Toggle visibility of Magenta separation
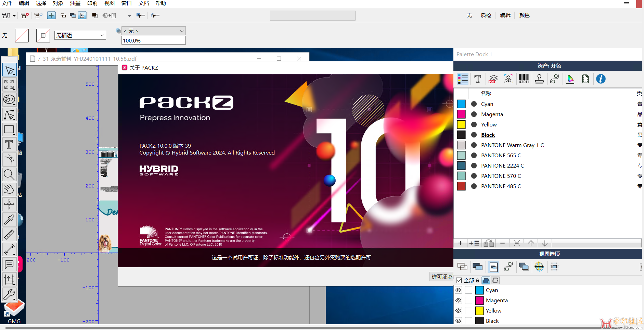The image size is (644, 330). (x=458, y=301)
